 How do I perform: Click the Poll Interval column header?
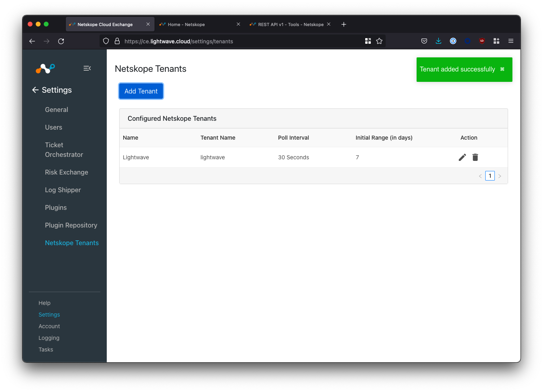pos(293,138)
